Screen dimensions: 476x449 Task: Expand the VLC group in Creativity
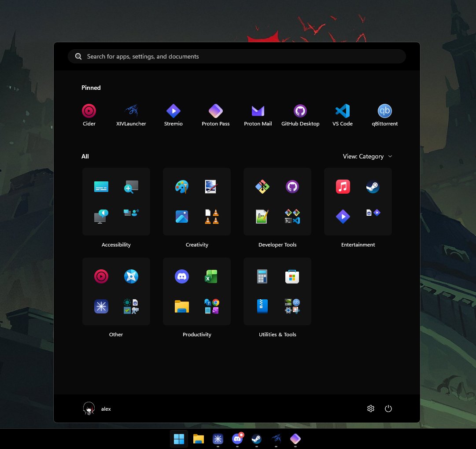click(212, 216)
